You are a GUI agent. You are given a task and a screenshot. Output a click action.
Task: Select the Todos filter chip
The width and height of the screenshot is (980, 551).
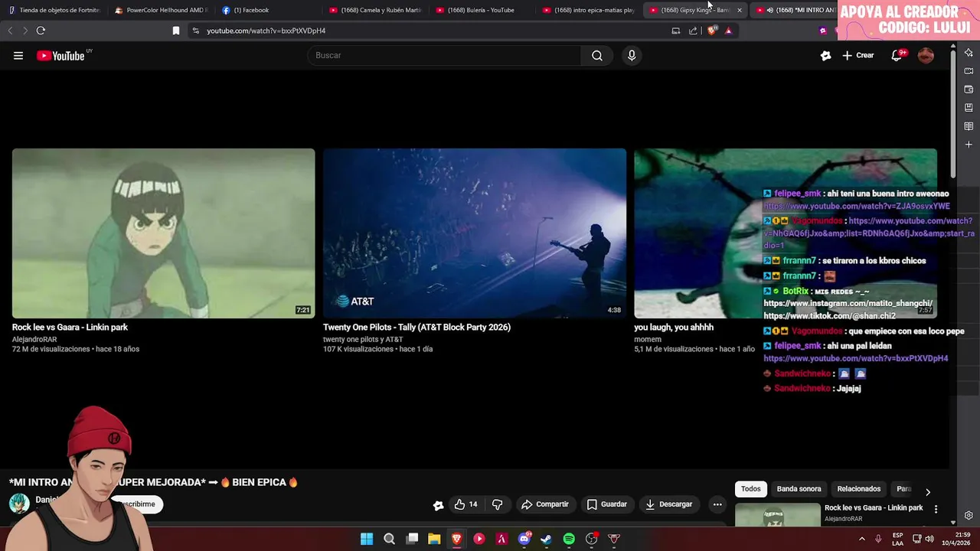pos(751,489)
